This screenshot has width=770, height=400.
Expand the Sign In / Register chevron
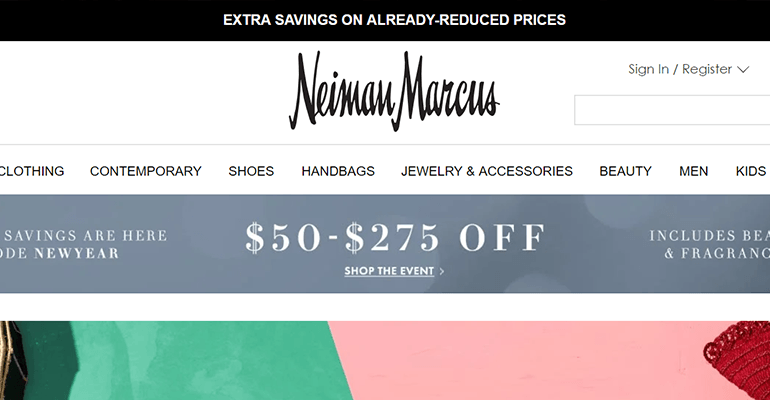coord(743,69)
